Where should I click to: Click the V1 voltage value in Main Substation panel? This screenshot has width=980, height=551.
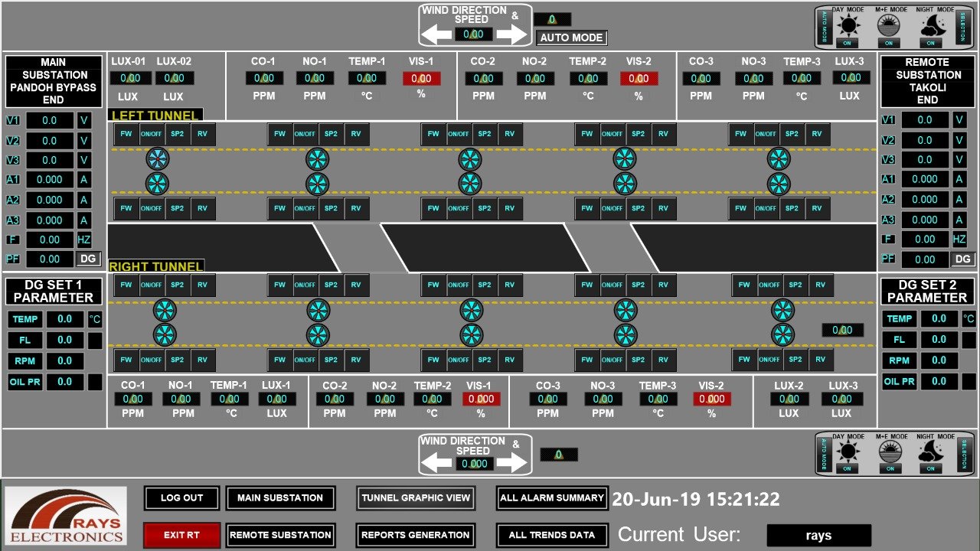click(50, 121)
